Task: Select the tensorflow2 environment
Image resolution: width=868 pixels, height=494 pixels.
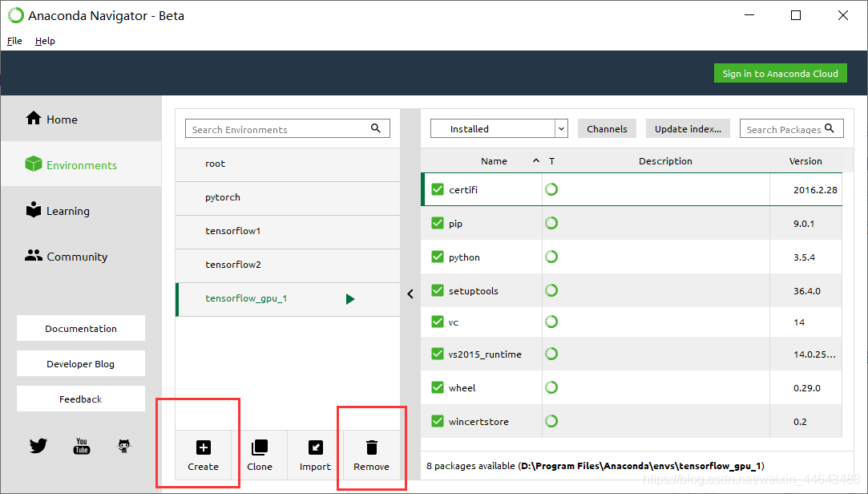Action: click(x=287, y=265)
